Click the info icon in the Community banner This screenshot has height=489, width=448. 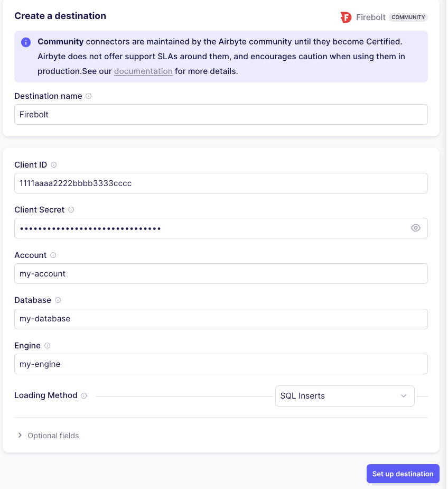coord(26,42)
